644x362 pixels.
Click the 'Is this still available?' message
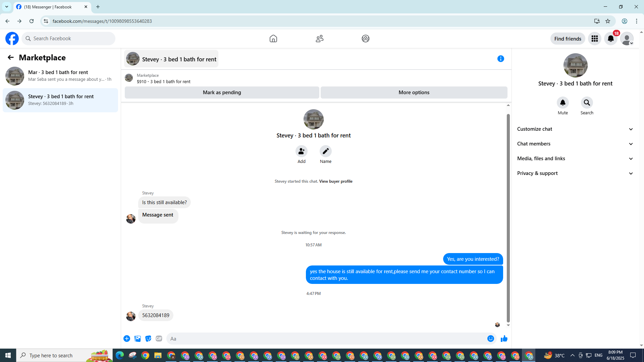(x=164, y=202)
